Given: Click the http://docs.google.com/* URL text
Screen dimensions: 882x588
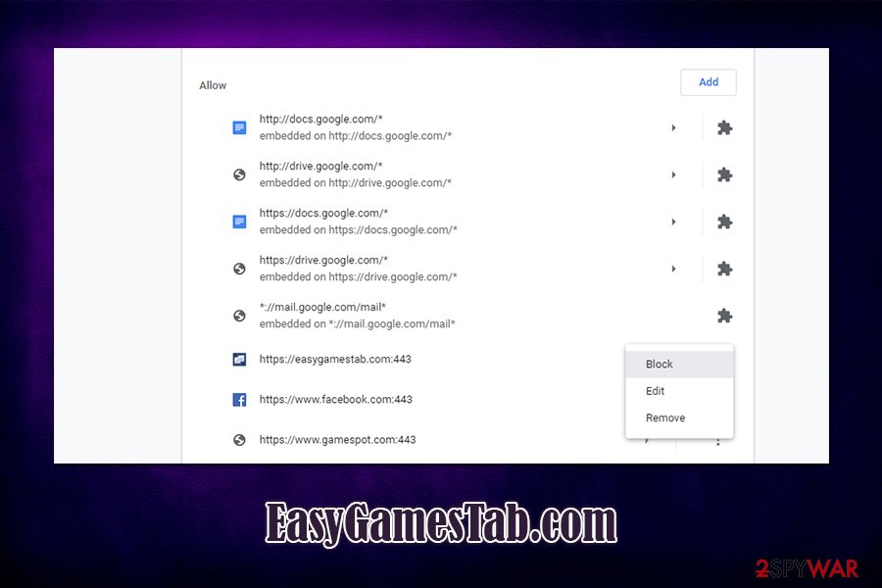Looking at the screenshot, I should (x=320, y=119).
